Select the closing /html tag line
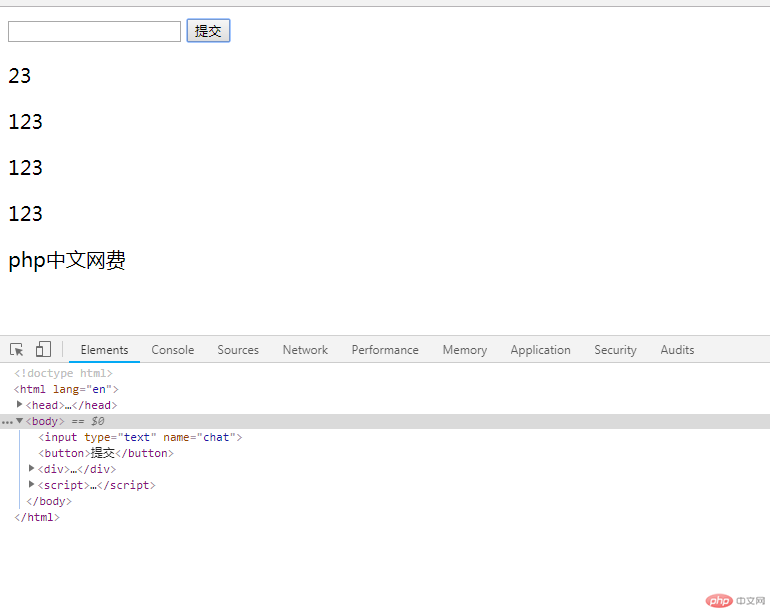This screenshot has height=611, width=770. [37, 517]
